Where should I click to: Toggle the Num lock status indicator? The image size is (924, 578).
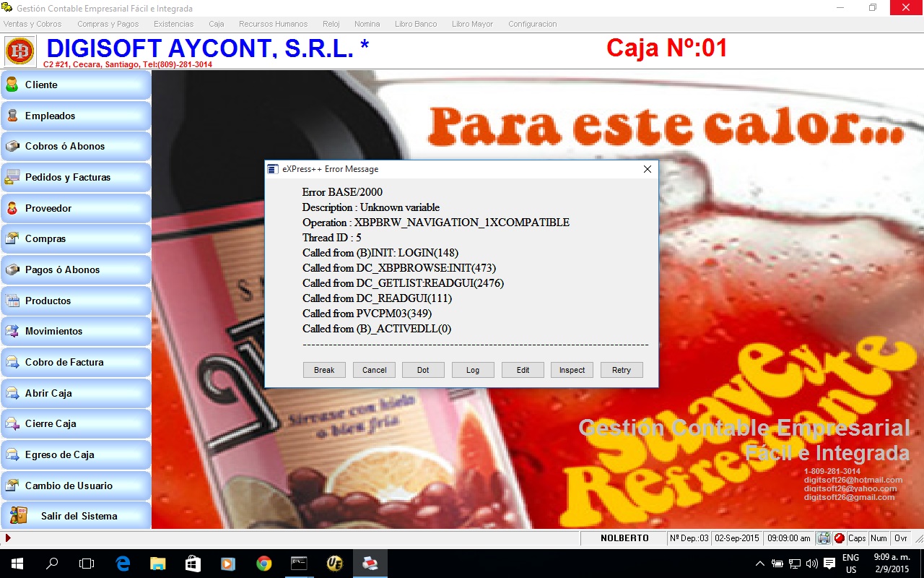click(x=879, y=538)
